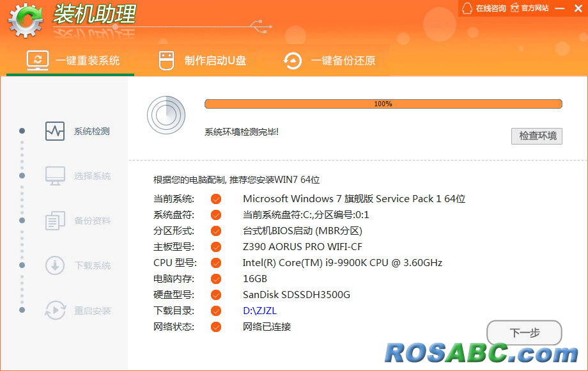Click the 下载目录: label

click(174, 311)
